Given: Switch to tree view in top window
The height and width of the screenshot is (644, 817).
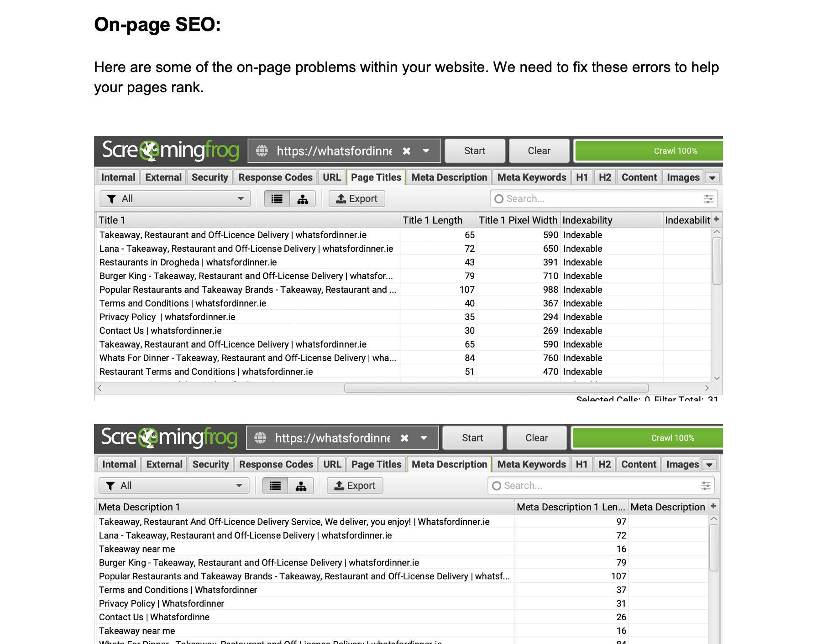Looking at the screenshot, I should [x=303, y=199].
